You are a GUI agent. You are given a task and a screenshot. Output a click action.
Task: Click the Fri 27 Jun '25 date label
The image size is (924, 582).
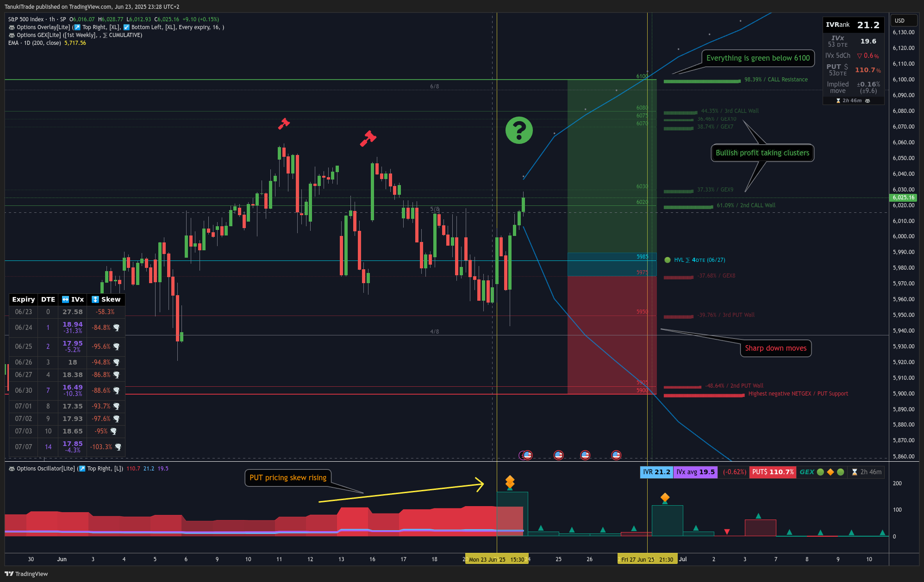click(x=647, y=559)
